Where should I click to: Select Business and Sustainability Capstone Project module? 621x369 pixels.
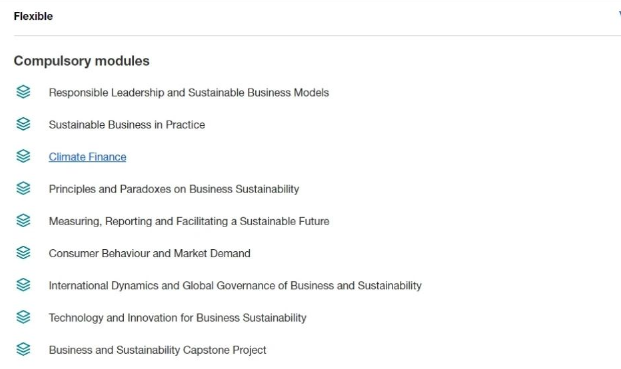[x=158, y=350]
